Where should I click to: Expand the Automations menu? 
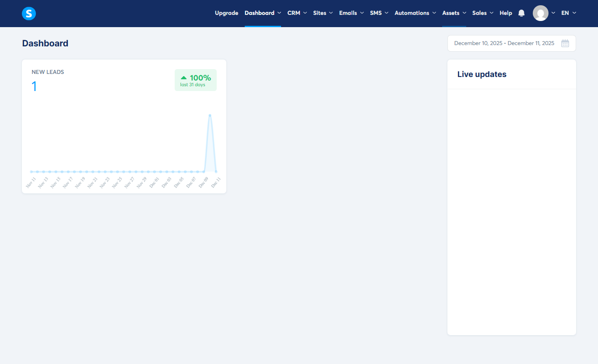pos(415,13)
